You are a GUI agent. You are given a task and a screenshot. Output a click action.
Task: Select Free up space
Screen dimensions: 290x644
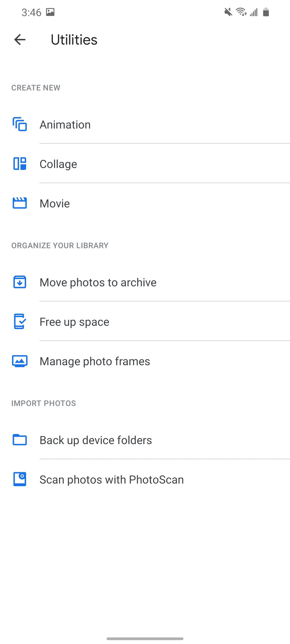pos(75,322)
